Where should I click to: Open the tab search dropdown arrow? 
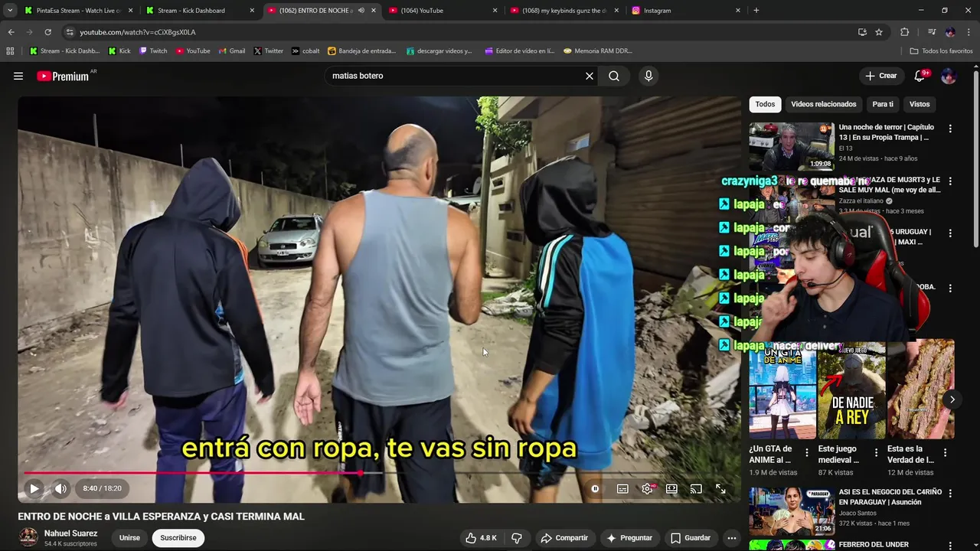pyautogui.click(x=10, y=11)
